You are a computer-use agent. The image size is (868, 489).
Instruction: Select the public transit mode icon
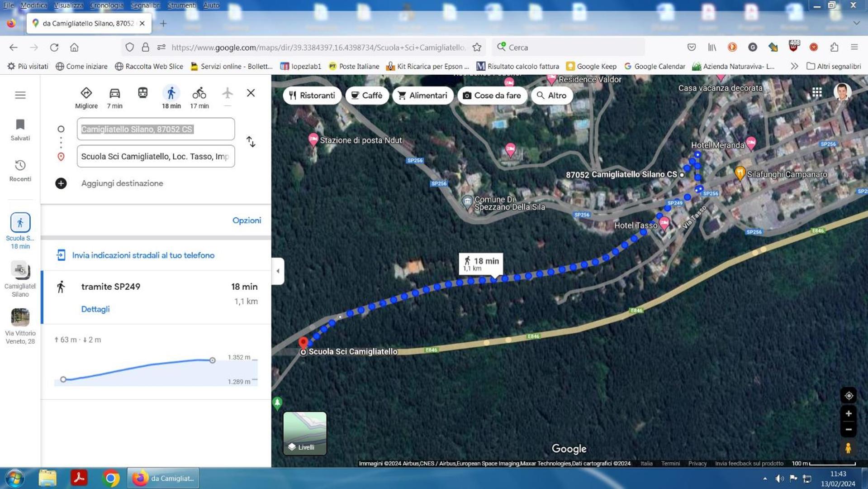click(142, 93)
